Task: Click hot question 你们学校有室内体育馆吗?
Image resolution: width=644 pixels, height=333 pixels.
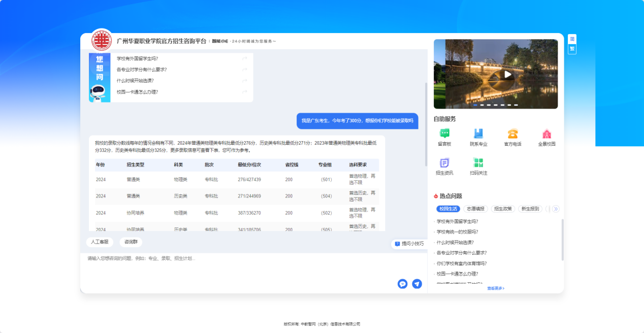Action: [462, 263]
